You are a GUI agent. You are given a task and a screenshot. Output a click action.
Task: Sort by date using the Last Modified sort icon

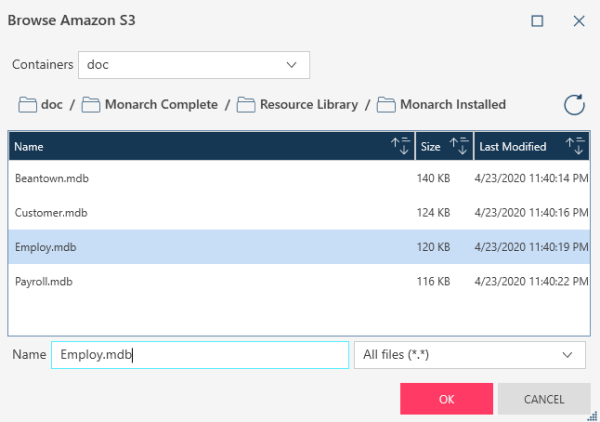point(575,146)
